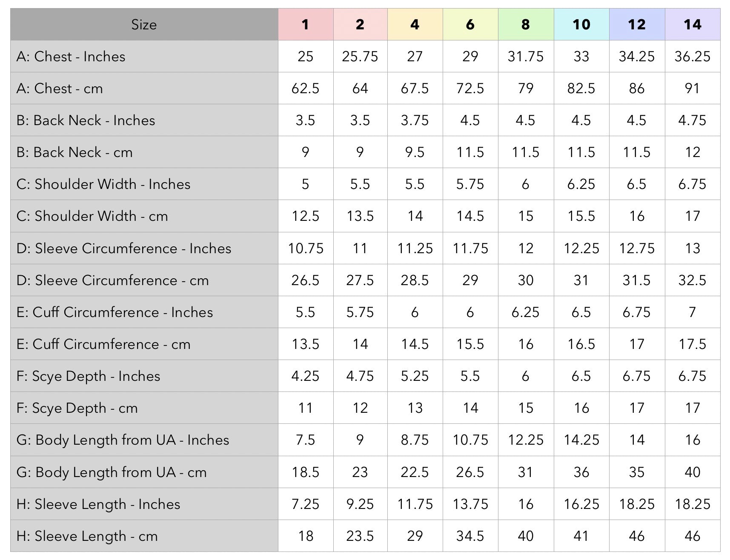
Task: Select the chest cm value 82.5
Action: [581, 89]
